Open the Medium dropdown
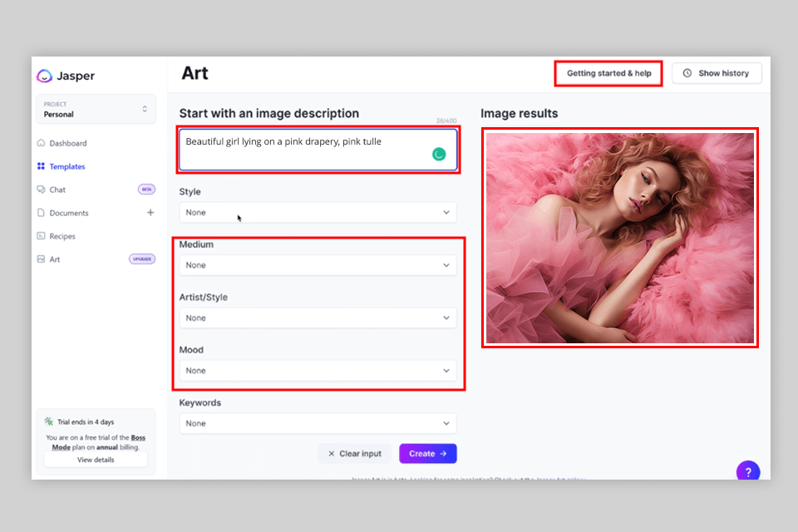The width and height of the screenshot is (798, 532). point(318,265)
